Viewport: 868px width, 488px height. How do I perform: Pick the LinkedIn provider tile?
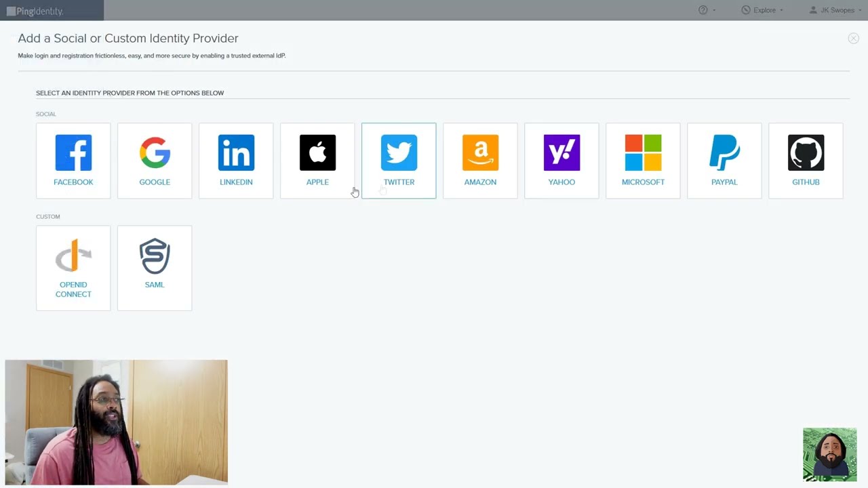point(236,161)
